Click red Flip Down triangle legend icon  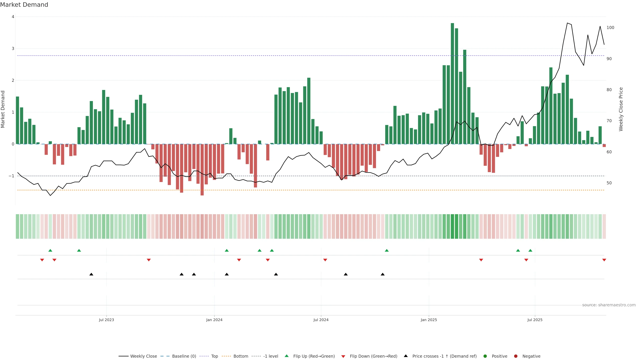(343, 356)
